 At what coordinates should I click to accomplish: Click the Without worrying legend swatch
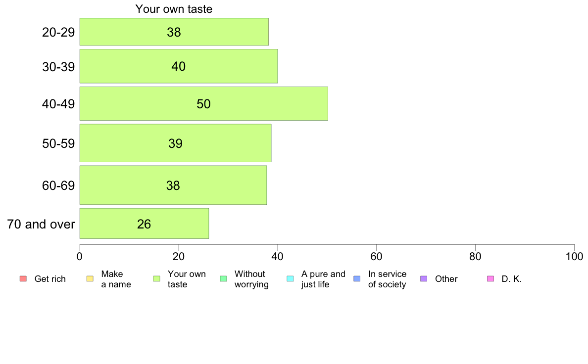coord(224,278)
